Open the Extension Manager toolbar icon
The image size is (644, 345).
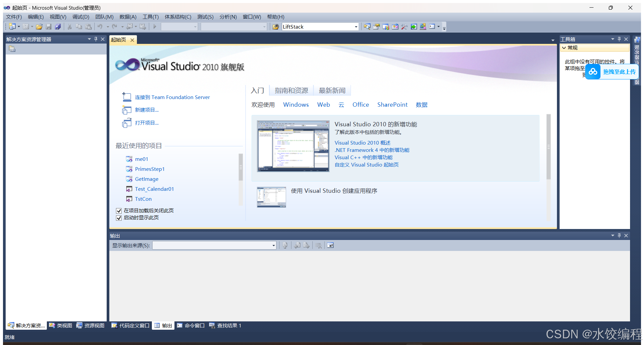(423, 27)
